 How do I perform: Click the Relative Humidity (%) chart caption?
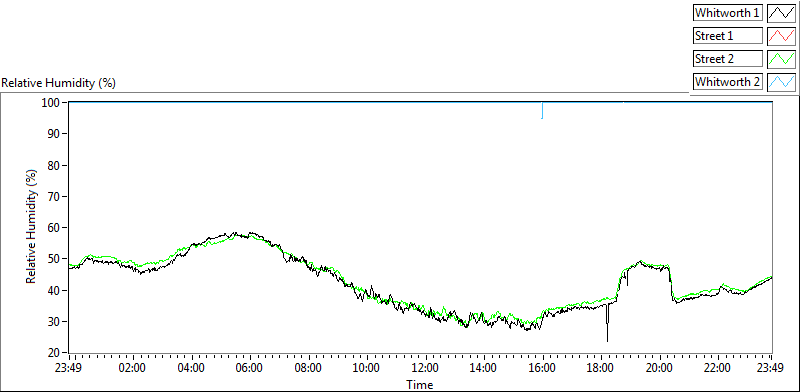pos(59,83)
